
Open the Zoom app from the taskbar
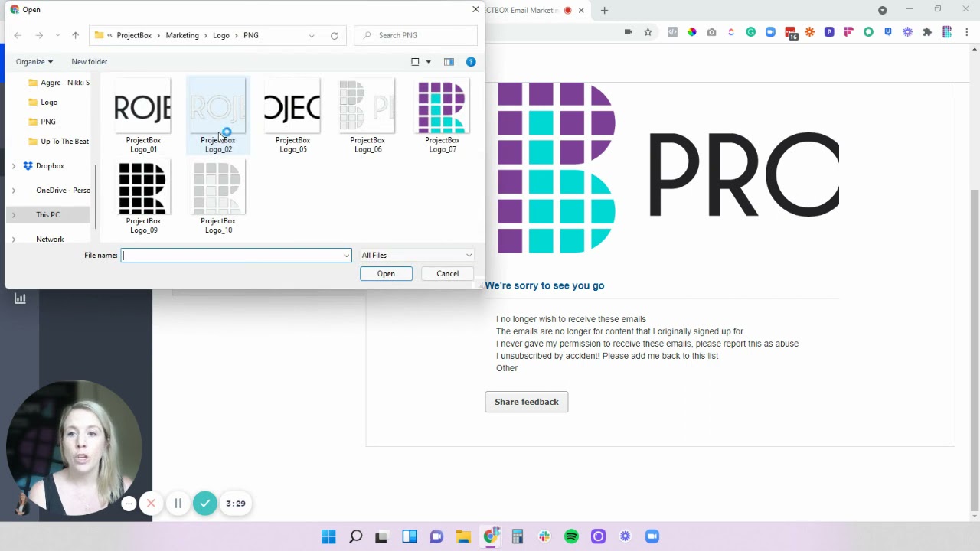(652, 536)
